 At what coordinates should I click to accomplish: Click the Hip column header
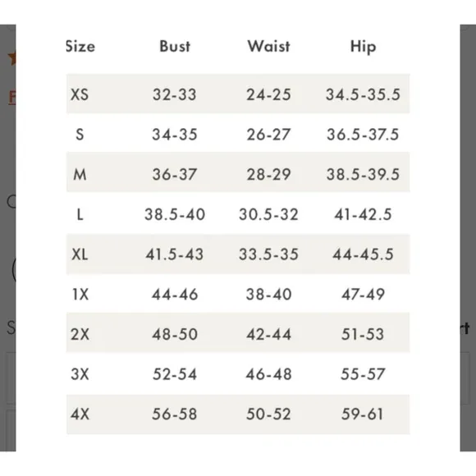click(x=363, y=47)
